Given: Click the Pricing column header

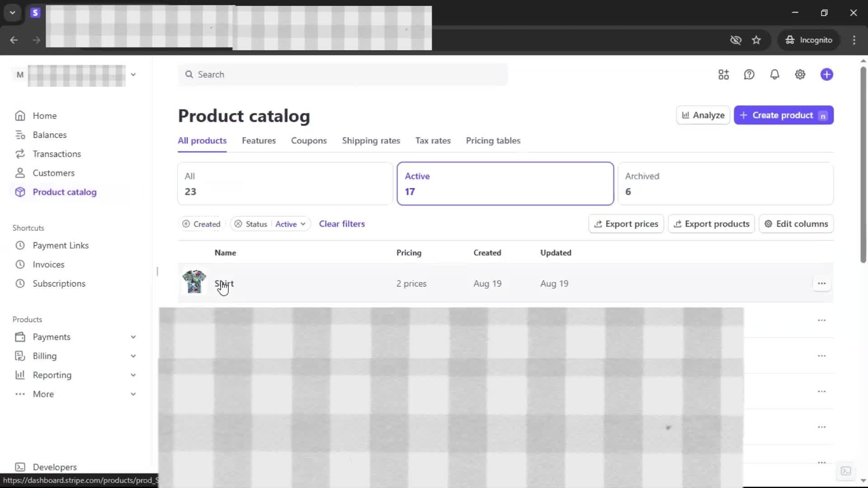Looking at the screenshot, I should [x=409, y=253].
